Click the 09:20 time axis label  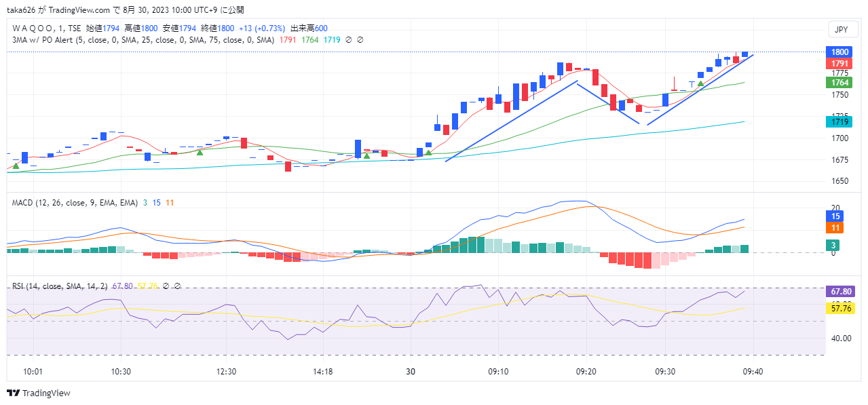(x=586, y=372)
